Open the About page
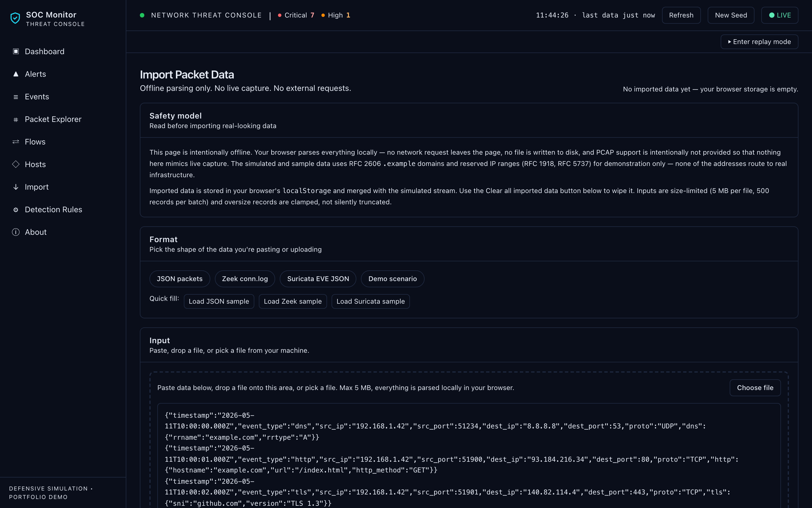 (63, 232)
